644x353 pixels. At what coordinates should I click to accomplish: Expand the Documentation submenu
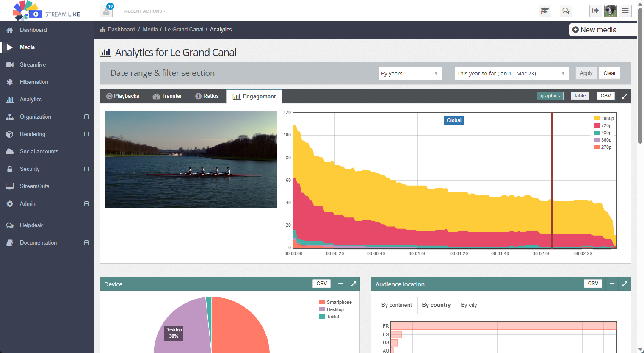click(x=87, y=243)
